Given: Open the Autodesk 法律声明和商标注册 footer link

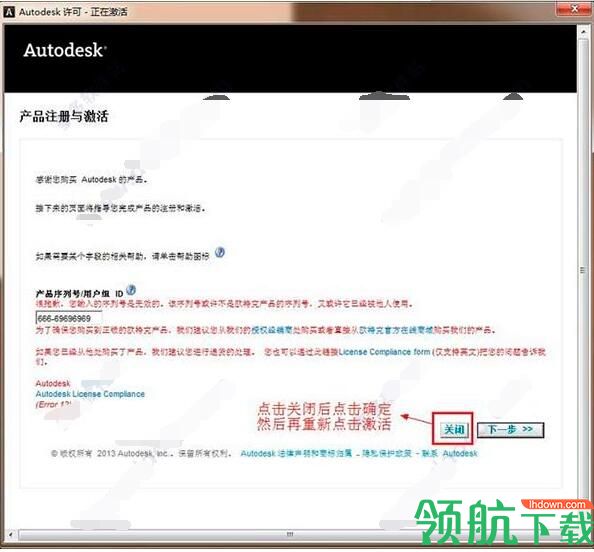Looking at the screenshot, I should pos(296,453).
